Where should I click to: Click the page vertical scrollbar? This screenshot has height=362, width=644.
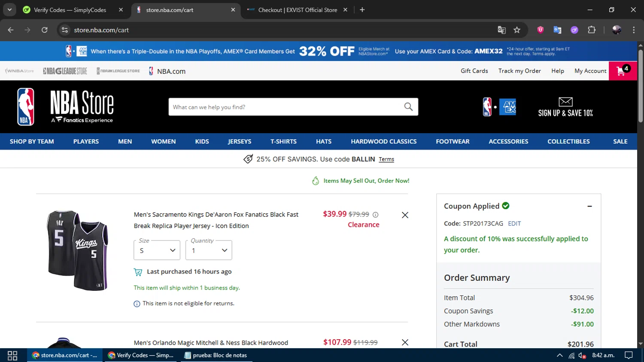(x=641, y=86)
